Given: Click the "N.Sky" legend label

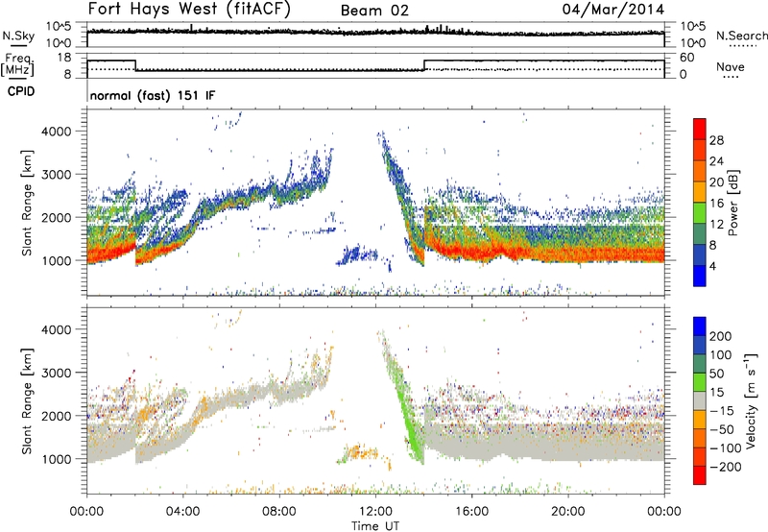Looking at the screenshot, I should (x=18, y=36).
